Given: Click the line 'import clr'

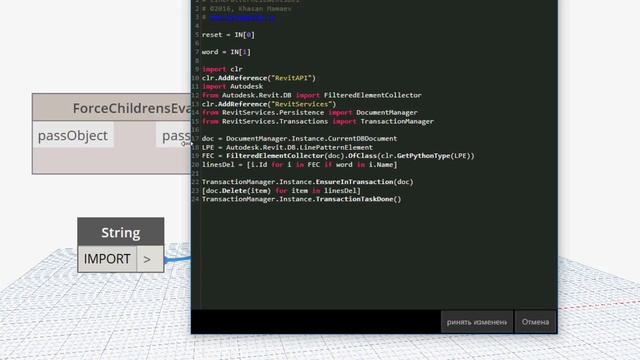Looking at the screenshot, I should pyautogui.click(x=222, y=69).
